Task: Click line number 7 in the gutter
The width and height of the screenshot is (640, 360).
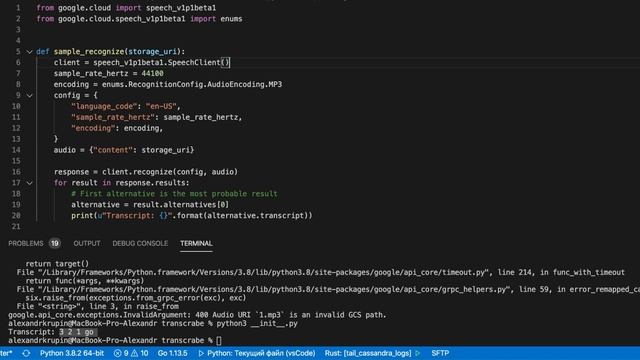Action: (x=18, y=73)
